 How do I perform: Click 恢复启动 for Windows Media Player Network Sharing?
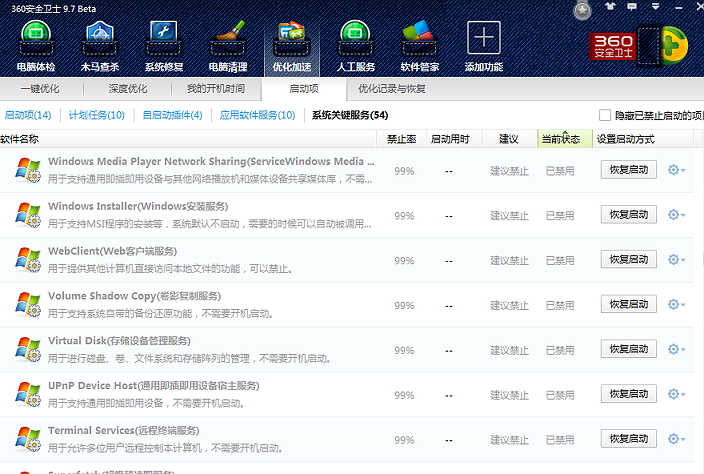tap(629, 170)
